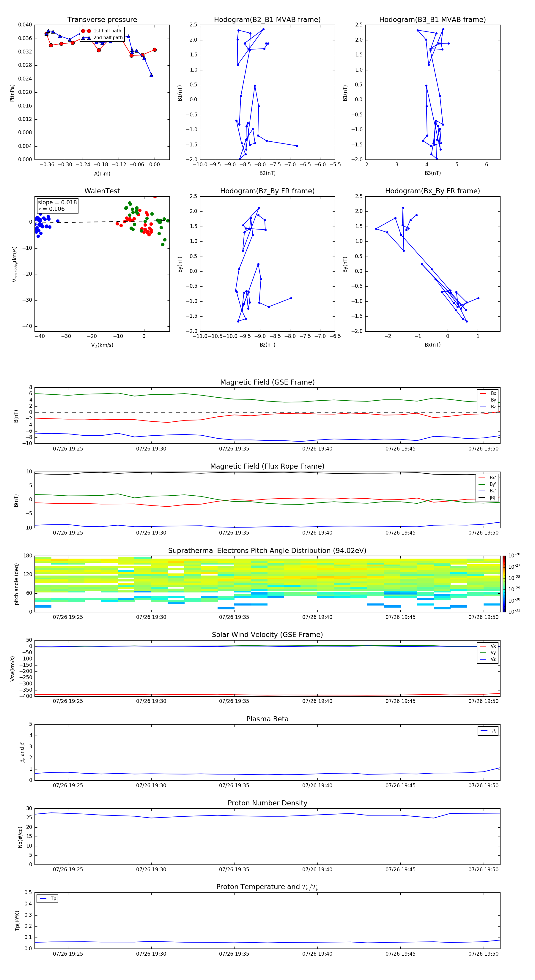Click 'Pt(nPa)' y-axis label
The width and height of the screenshot is (535, 980).
[12, 93]
